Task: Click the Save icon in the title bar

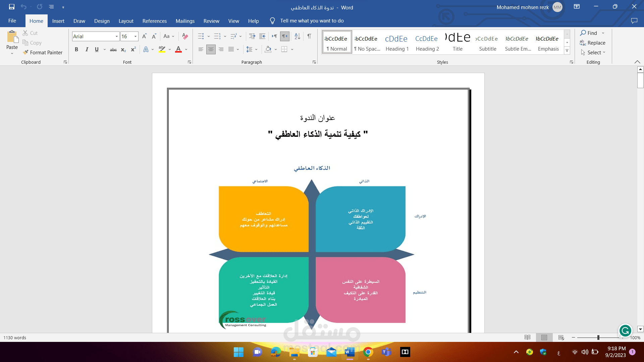Action: [x=12, y=7]
